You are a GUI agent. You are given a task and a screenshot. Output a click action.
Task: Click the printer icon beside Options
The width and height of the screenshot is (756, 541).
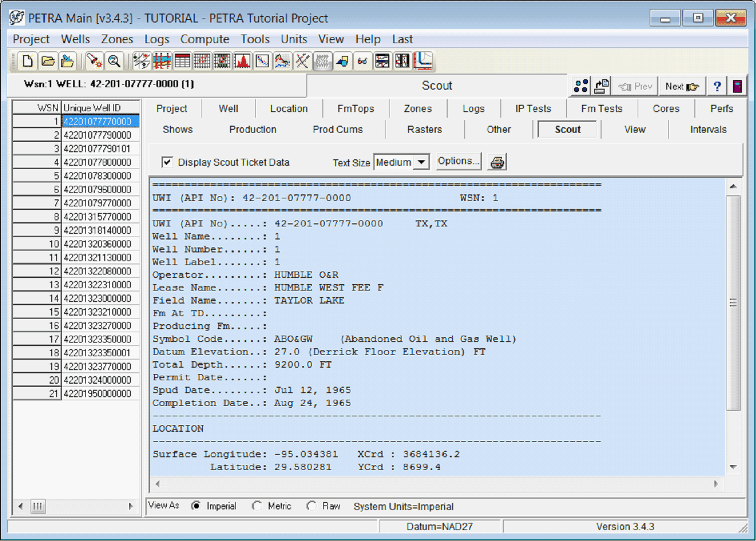tap(497, 162)
